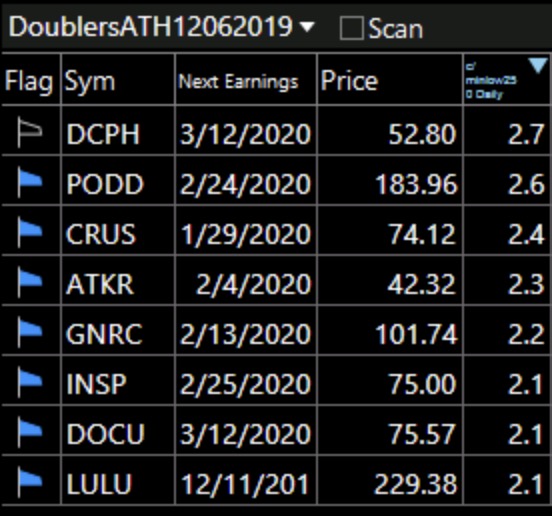Click GNRC price 101.74
This screenshot has height=516, width=552.
[416, 334]
